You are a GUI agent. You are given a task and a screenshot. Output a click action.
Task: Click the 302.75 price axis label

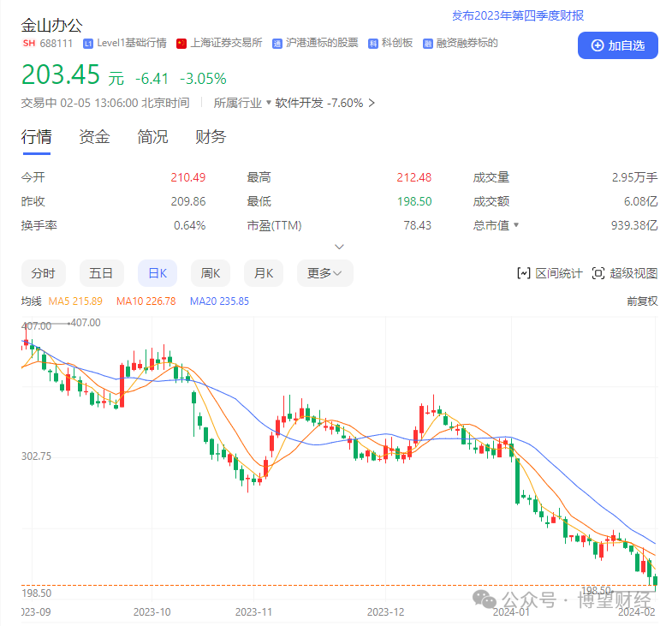36,456
